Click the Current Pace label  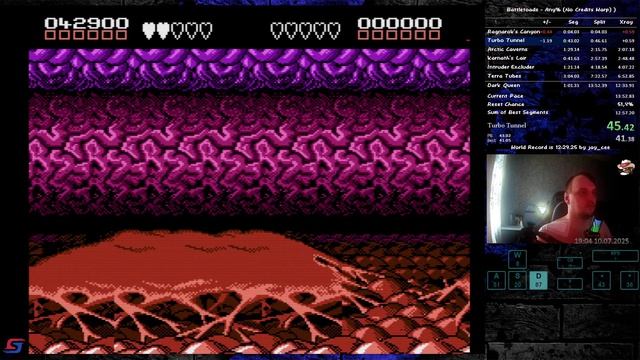click(x=505, y=96)
